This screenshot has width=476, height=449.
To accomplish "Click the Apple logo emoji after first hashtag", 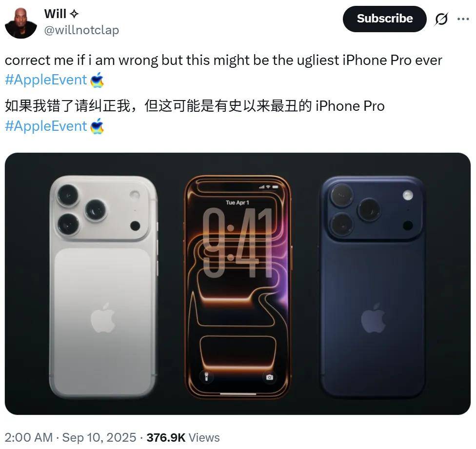I will (x=97, y=80).
